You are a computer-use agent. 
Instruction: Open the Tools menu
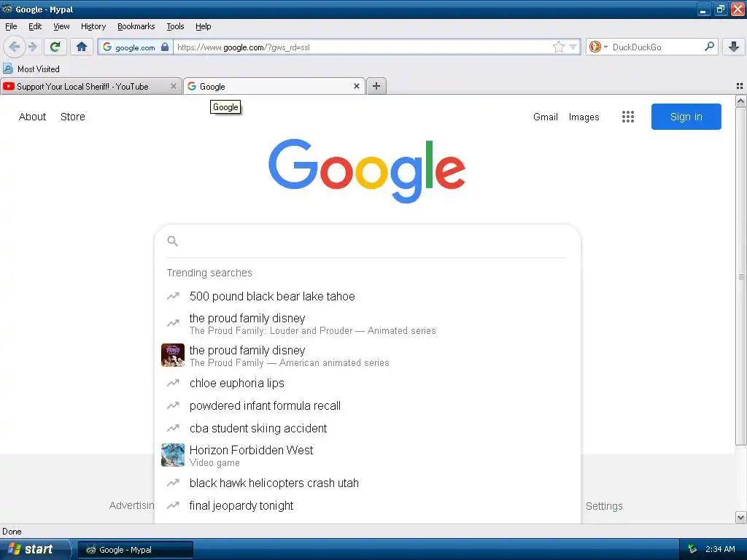(175, 26)
